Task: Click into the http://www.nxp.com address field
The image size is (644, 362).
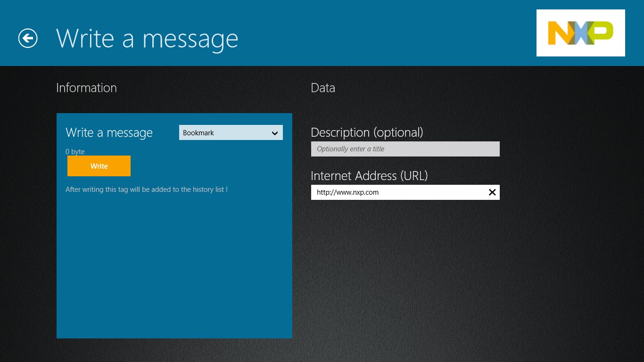Action: click(x=396, y=192)
